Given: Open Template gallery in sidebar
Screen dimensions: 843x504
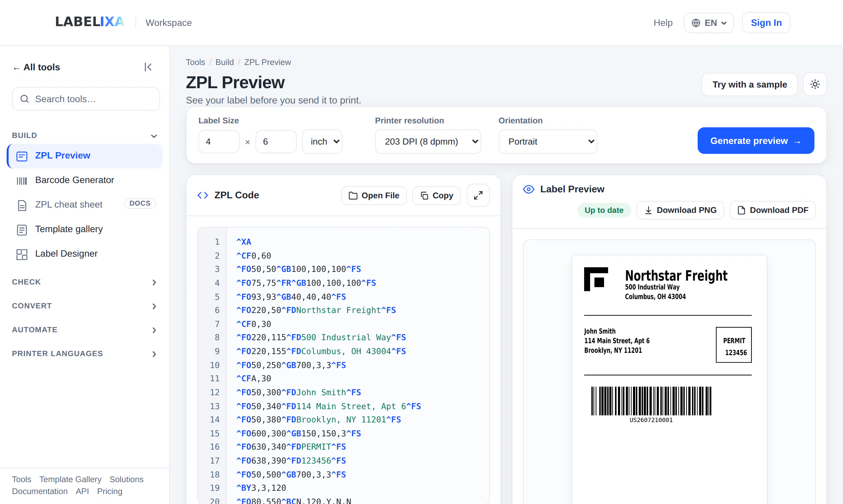Looking at the screenshot, I should pyautogui.click(x=85, y=229).
